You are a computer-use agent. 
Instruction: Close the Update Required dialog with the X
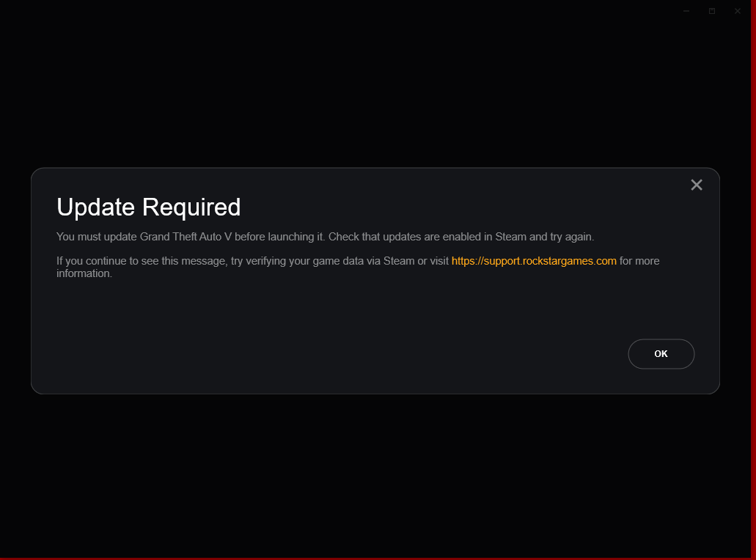coord(696,185)
